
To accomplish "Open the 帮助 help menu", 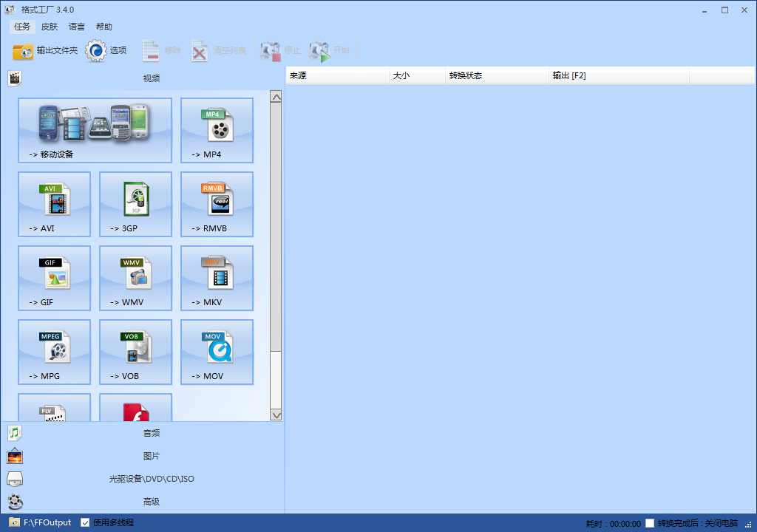I will click(x=104, y=27).
